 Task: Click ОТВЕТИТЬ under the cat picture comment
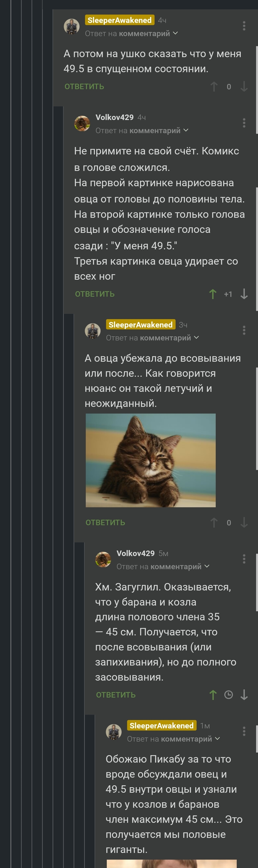(105, 523)
